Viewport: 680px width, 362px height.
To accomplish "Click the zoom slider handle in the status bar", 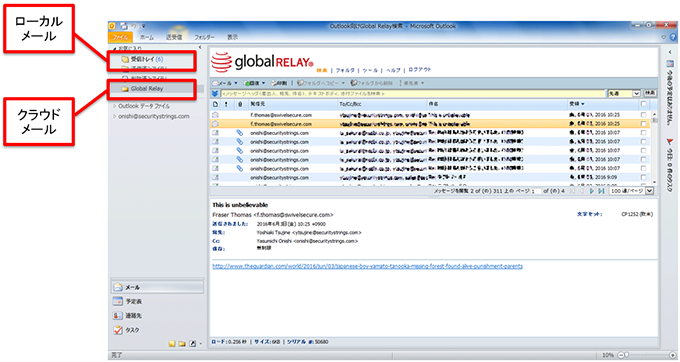I will [x=626, y=355].
